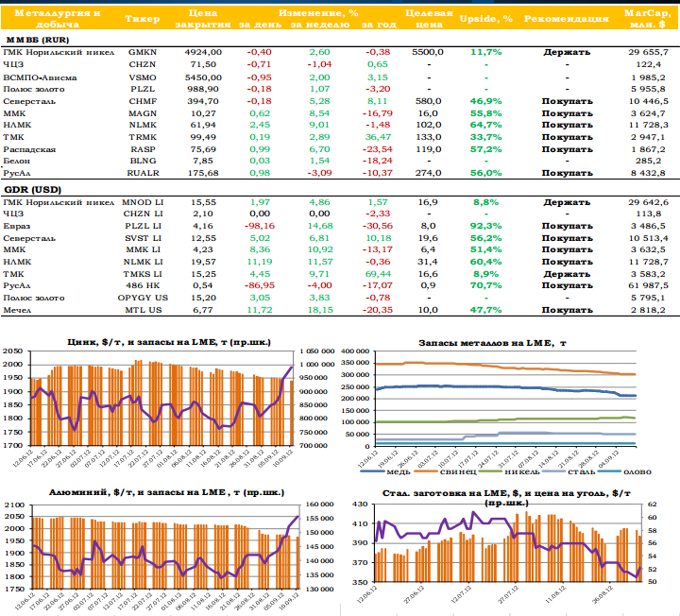Screen dimensions: 680x616
Task: Select the 'за неделю' sub-header
Action: click(x=319, y=25)
